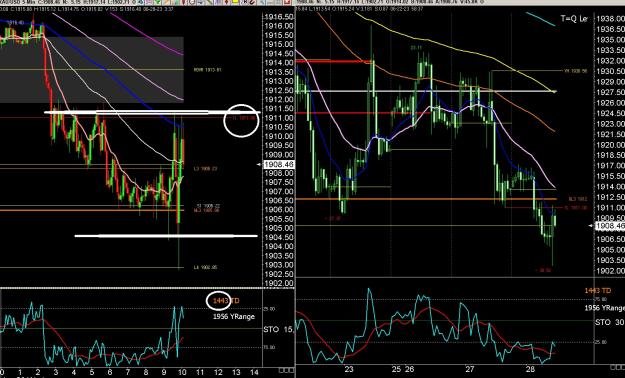Image resolution: width=625 pixels, height=378 pixels.
Task: Click the 1908.46 current price tag on left chart
Action: click(x=279, y=164)
